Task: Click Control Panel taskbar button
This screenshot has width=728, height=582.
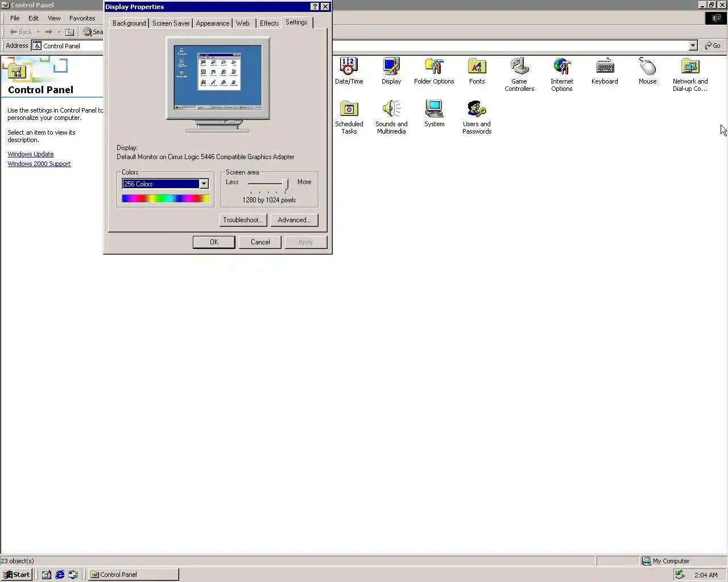Action: (x=134, y=575)
